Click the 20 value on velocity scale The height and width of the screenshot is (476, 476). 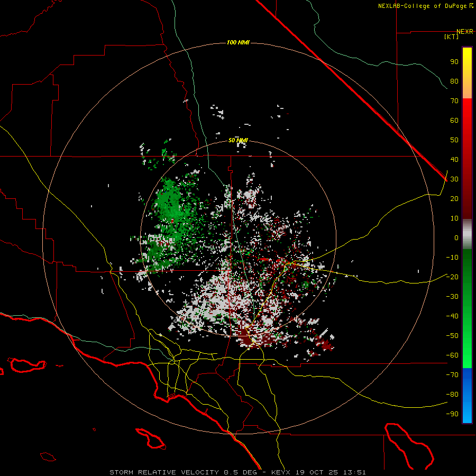454,198
